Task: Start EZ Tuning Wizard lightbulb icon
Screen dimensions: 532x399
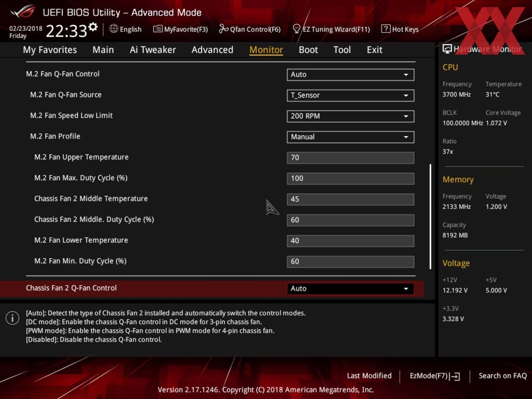Action: pos(297,29)
